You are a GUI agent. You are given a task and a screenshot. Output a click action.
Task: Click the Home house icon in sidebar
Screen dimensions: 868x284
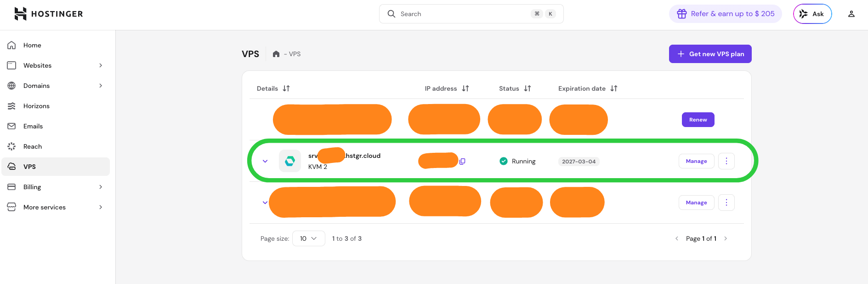pos(12,45)
